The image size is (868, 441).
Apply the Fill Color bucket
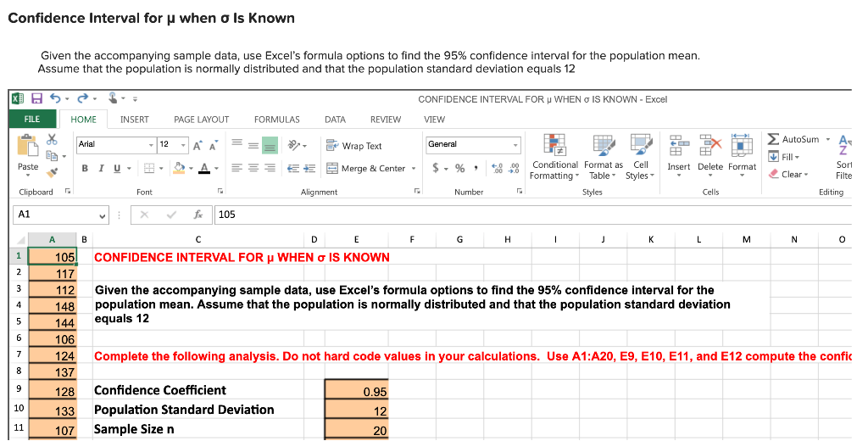tap(180, 168)
